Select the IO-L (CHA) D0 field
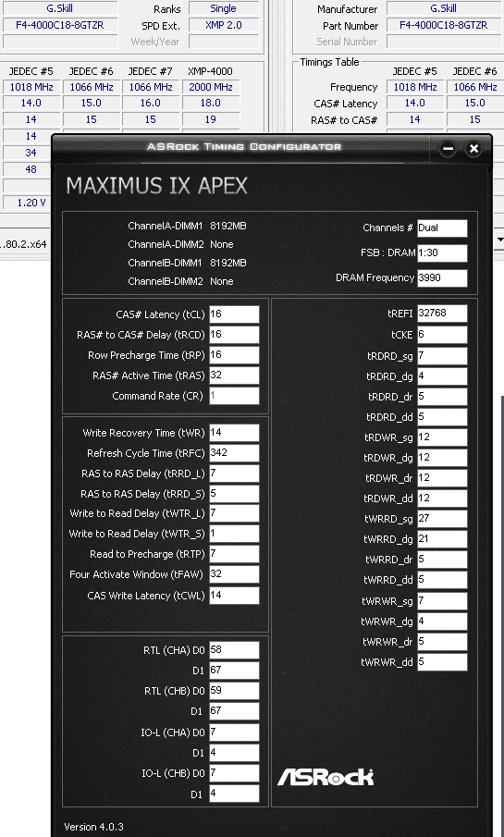Screen dimensions: 504x837 (234, 732)
